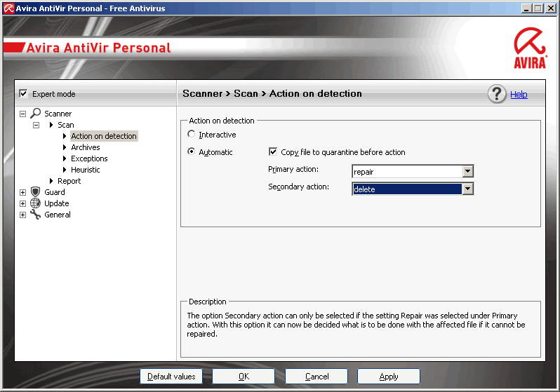Click the Guard shield icon
Viewport: 560px width, 392px height.
pos(36,192)
